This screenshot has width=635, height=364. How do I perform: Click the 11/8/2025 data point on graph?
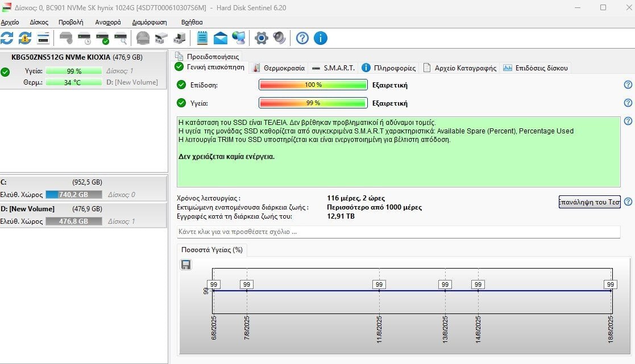(379, 290)
